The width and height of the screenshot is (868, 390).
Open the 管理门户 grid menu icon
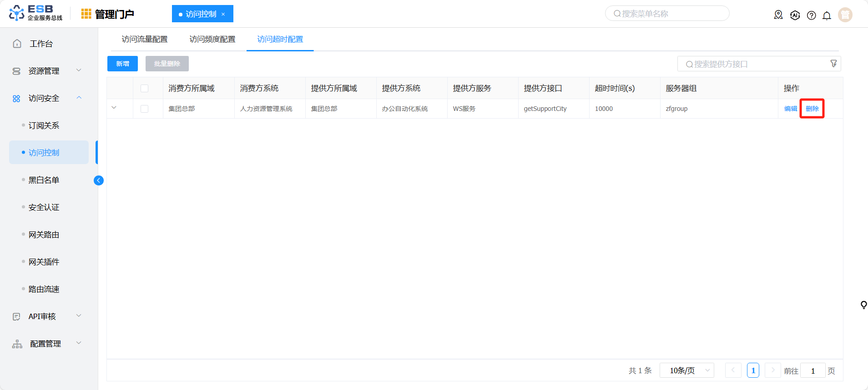(86, 14)
